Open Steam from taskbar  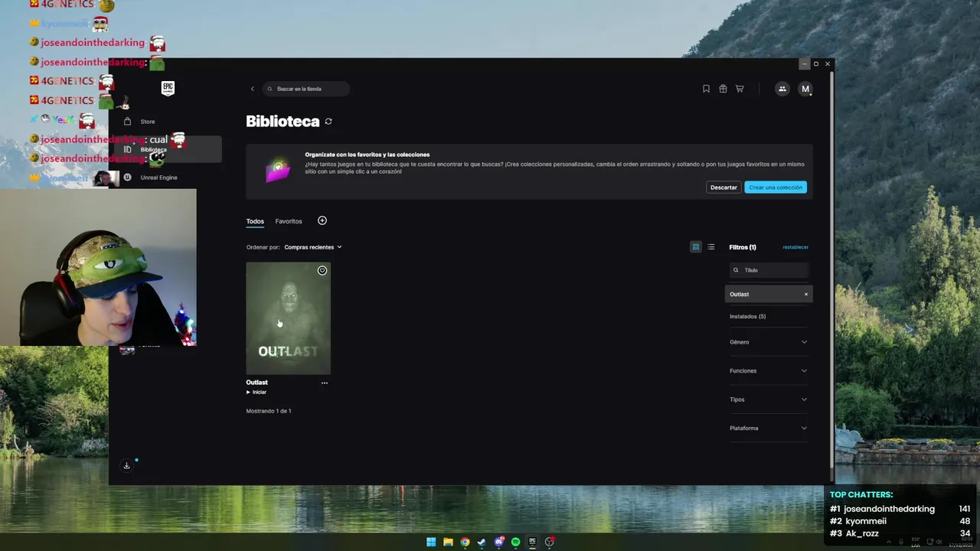point(482,542)
